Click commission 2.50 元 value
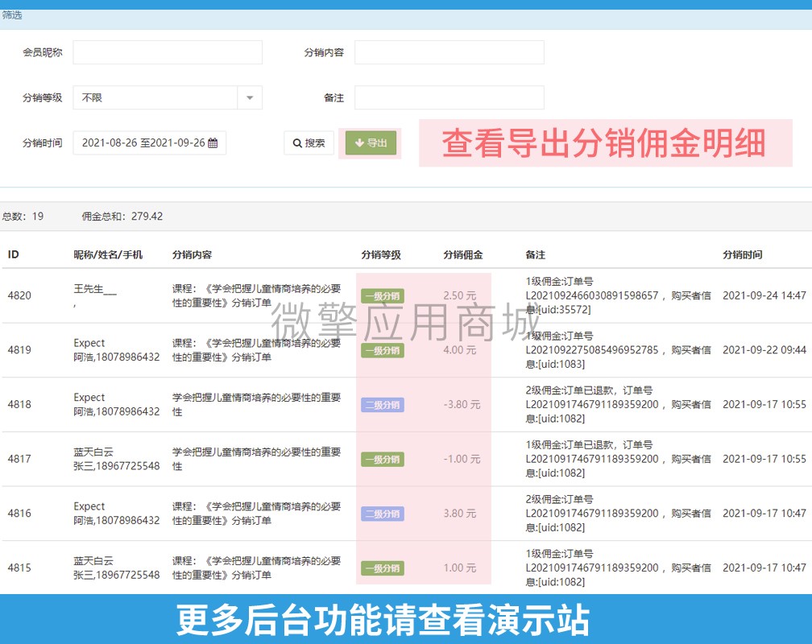812x644 pixels. point(460,295)
